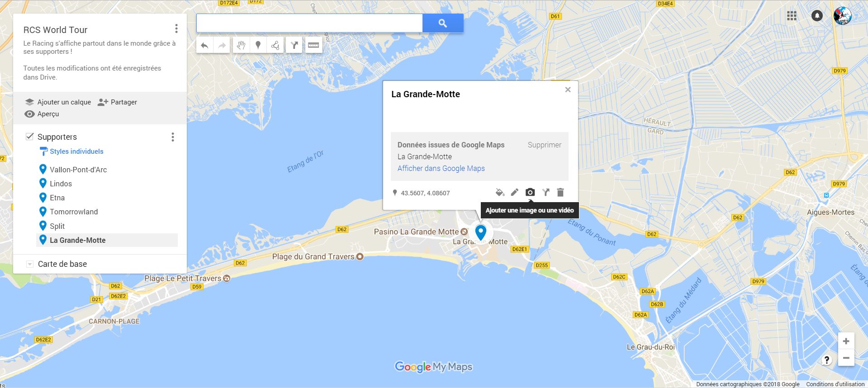
Task: Open the Supporters layer options menu
Action: click(173, 137)
